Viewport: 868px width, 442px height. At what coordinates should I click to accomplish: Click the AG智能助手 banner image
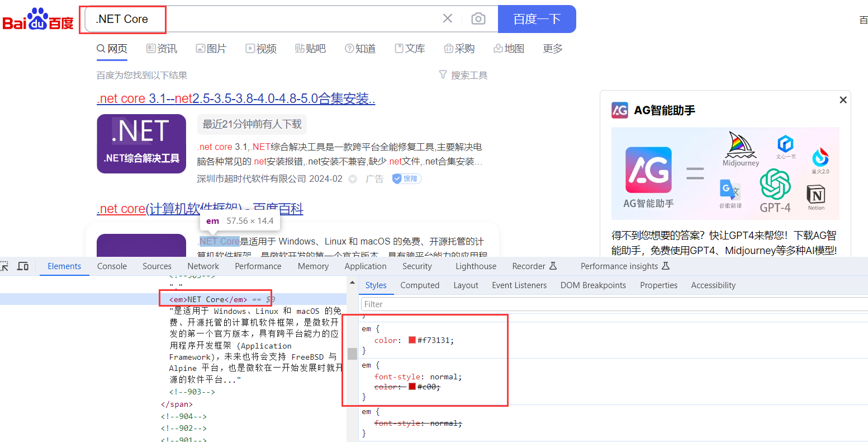tap(725, 174)
